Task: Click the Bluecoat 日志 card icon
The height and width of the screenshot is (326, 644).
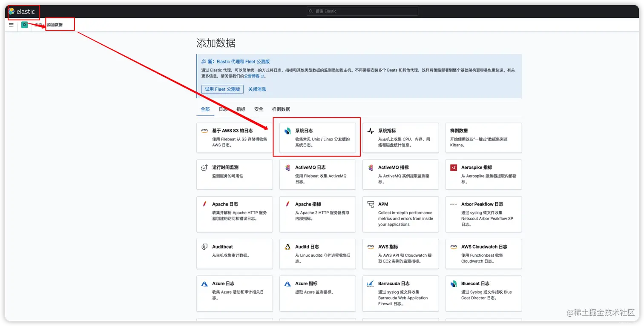Action: coord(454,283)
